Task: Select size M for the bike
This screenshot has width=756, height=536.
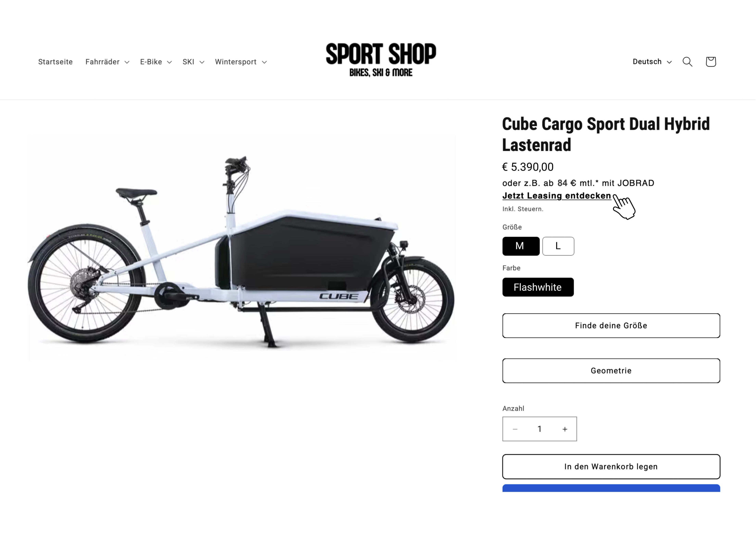Action: (521, 246)
